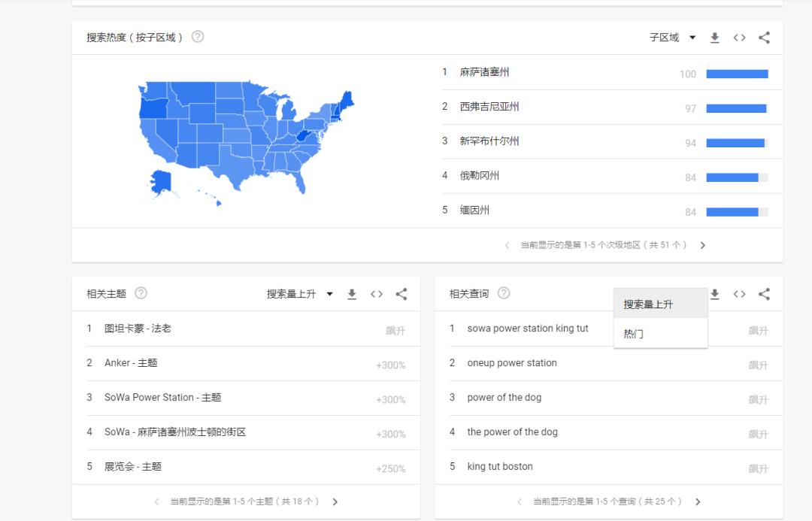
Task: Click the help icon next to 搜索热度（按子区域）
Action: (197, 35)
